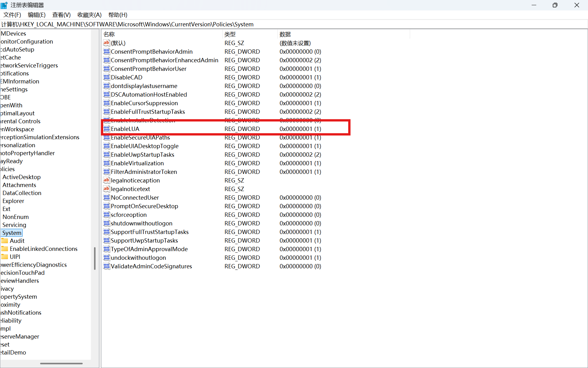Click the legalnoticecaption string value icon

(x=106, y=180)
